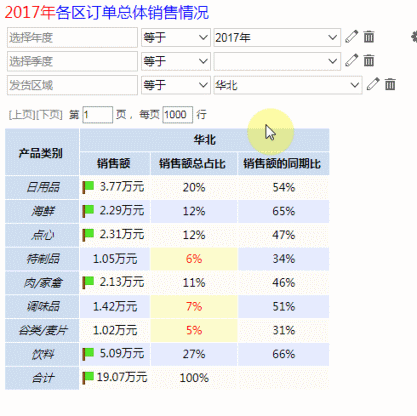Edit the 发货区域 filter with pencil icon
The image size is (417, 416).
pyautogui.click(x=373, y=84)
